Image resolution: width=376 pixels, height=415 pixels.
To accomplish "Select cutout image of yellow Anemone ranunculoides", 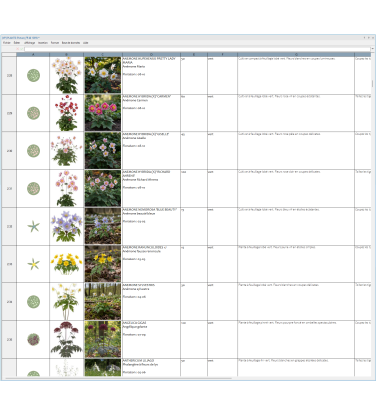I will pos(67,264).
